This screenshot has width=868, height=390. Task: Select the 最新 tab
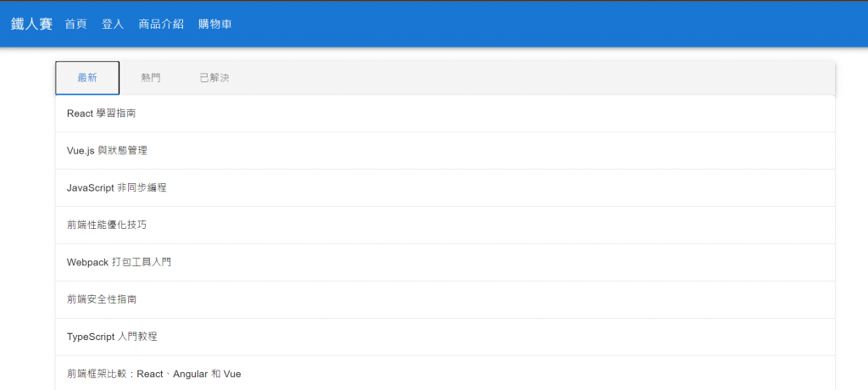(87, 78)
